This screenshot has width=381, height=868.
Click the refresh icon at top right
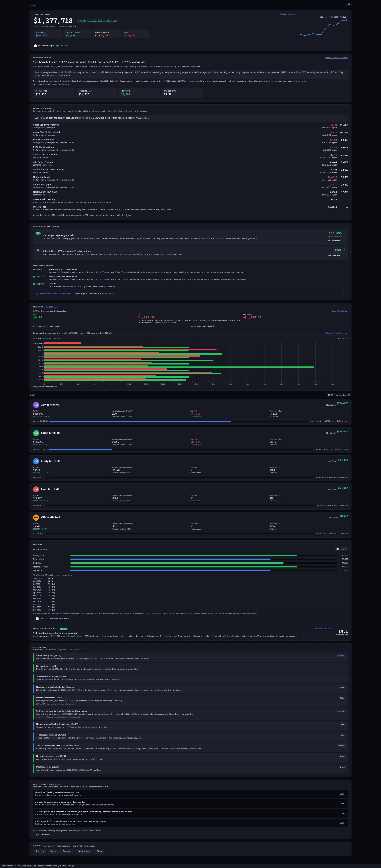pos(349,5)
